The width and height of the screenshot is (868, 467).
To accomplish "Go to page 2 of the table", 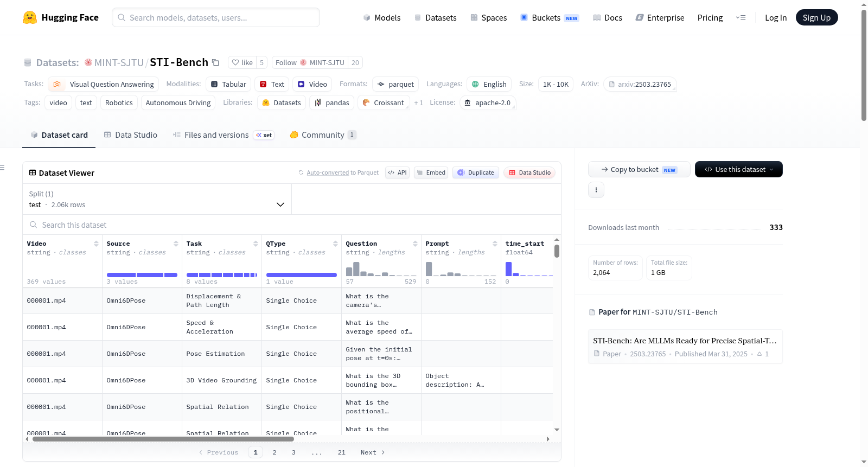I will [275, 452].
